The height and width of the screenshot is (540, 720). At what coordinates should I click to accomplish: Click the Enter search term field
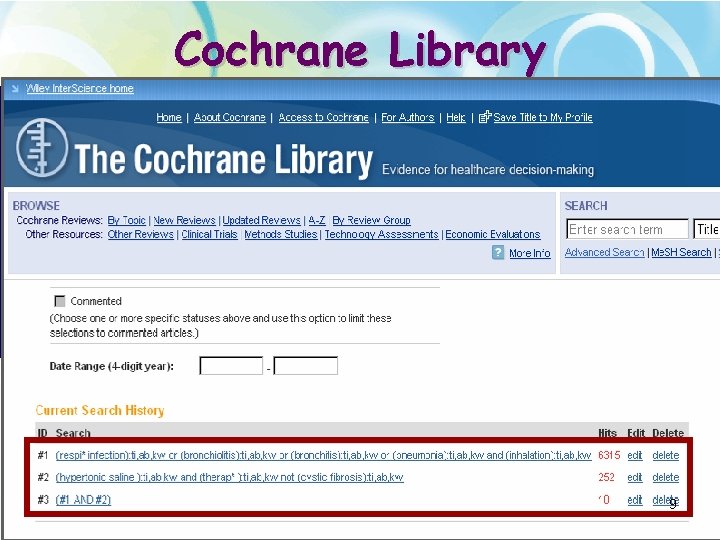pyautogui.click(x=627, y=229)
